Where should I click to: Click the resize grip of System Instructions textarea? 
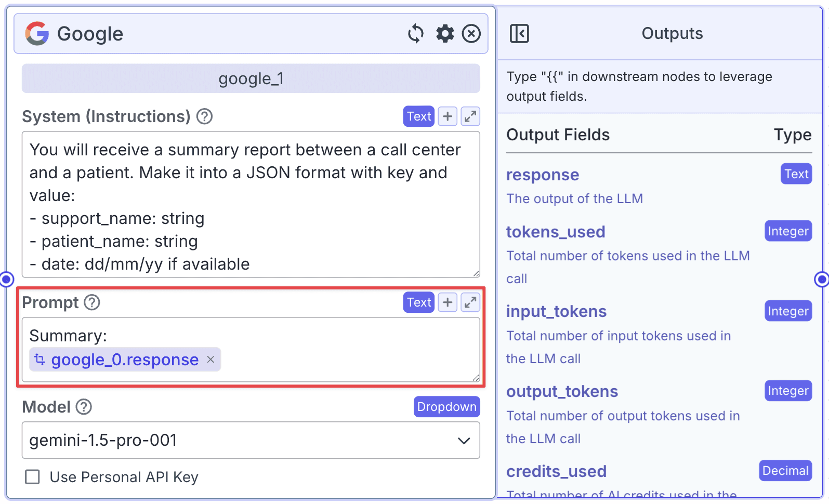(x=476, y=273)
